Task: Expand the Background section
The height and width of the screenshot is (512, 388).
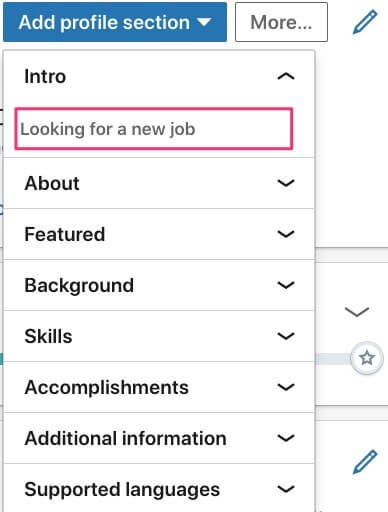Action: (x=159, y=285)
